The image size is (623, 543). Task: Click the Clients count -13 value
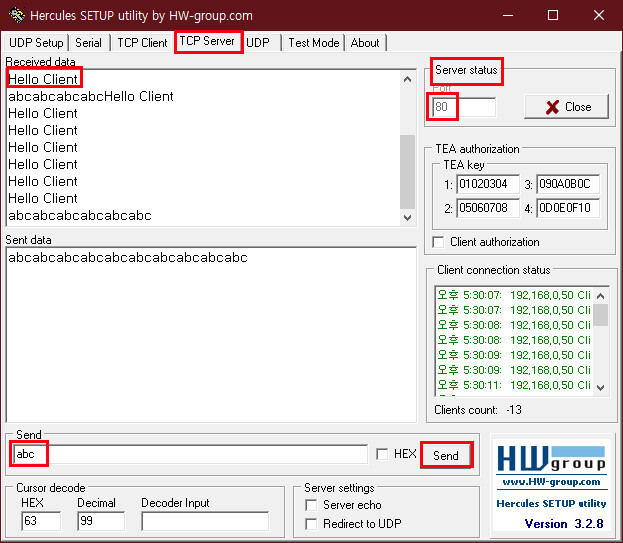click(x=514, y=410)
